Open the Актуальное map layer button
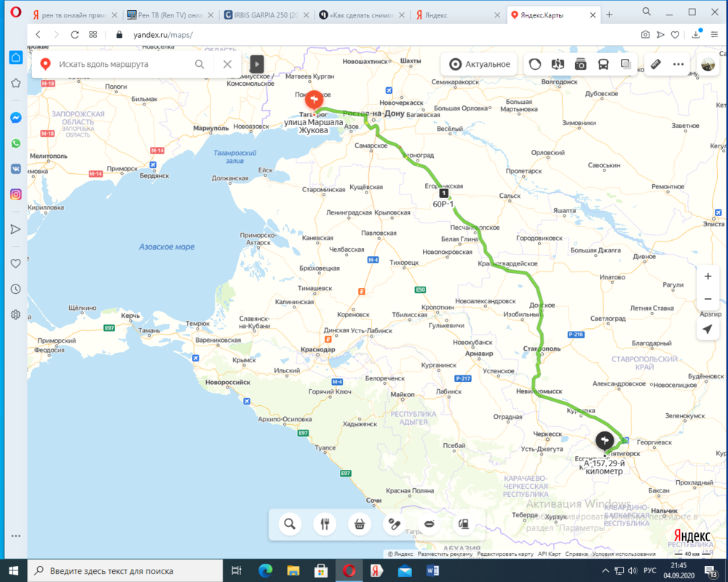This screenshot has width=728, height=582. 480,64
